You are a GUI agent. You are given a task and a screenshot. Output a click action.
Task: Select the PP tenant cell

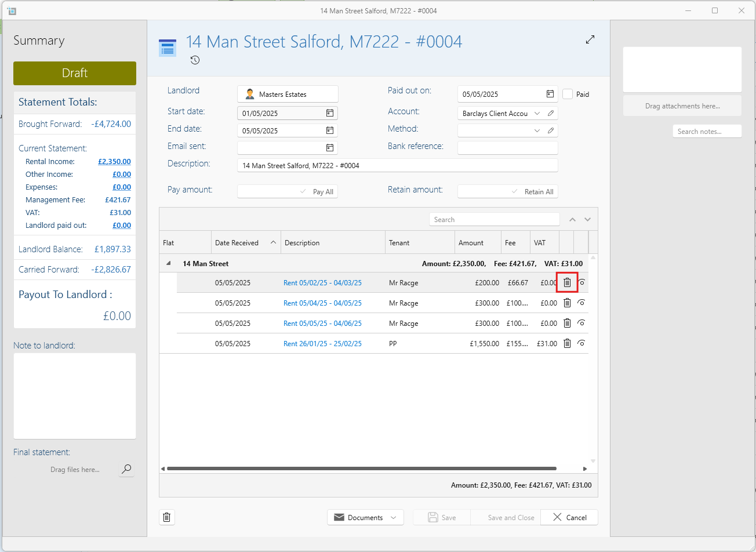[x=420, y=344]
